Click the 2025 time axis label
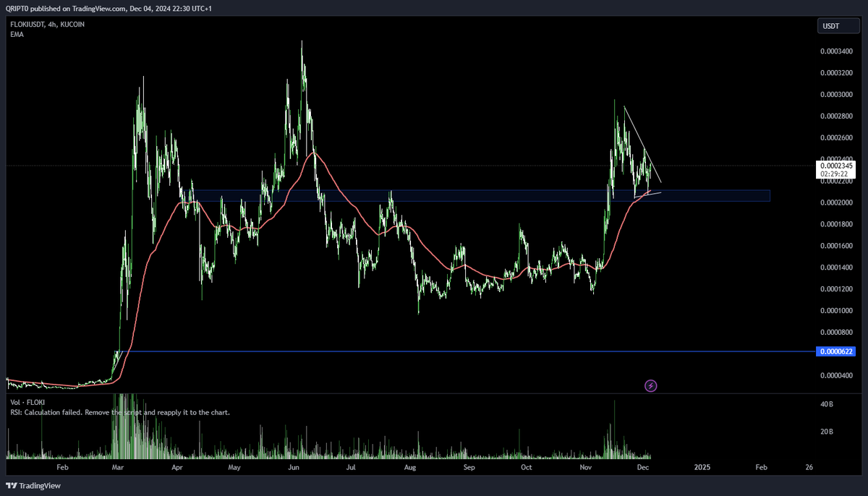868x496 pixels. pyautogui.click(x=702, y=468)
